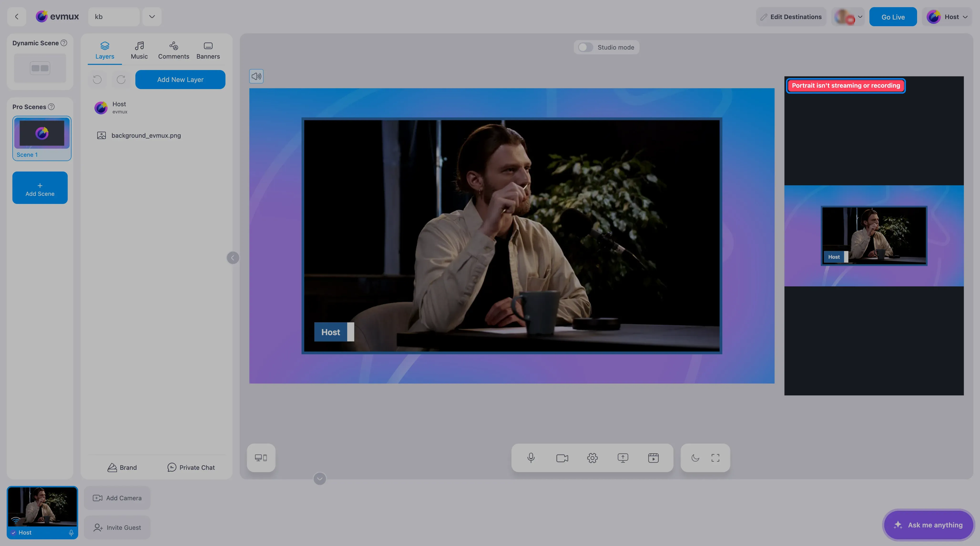This screenshot has height=546, width=980.
Task: Collapse the bottom camera tray chevron
Action: pyautogui.click(x=320, y=479)
